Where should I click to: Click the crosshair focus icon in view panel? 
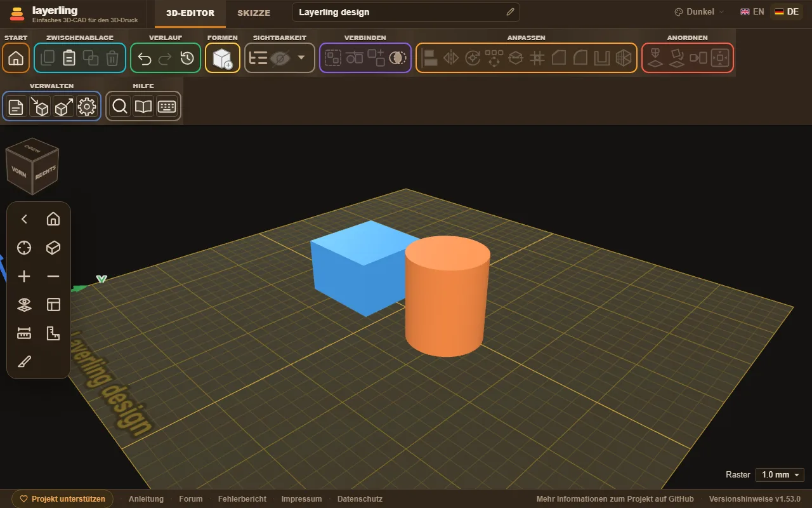24,248
